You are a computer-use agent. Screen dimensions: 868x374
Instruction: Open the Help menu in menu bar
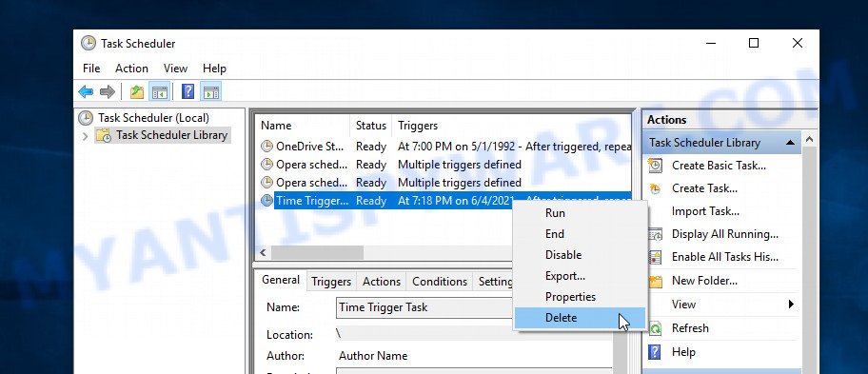[214, 69]
